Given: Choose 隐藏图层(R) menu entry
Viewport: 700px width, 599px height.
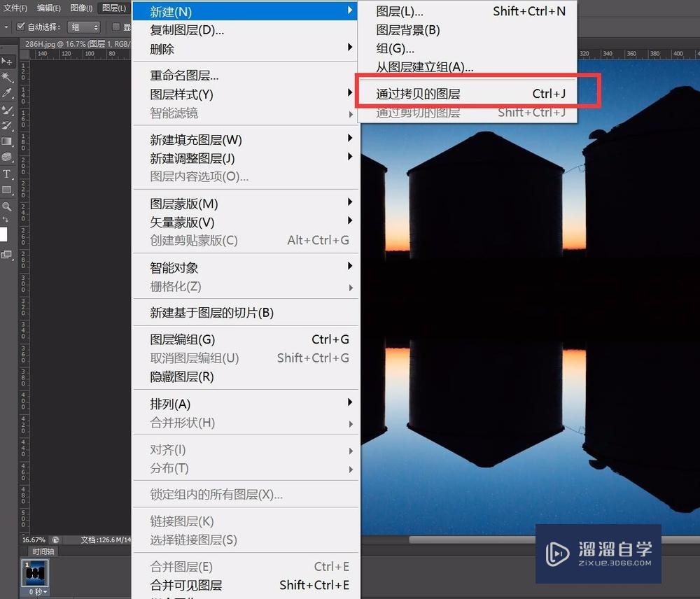Looking at the screenshot, I should 244,376.
